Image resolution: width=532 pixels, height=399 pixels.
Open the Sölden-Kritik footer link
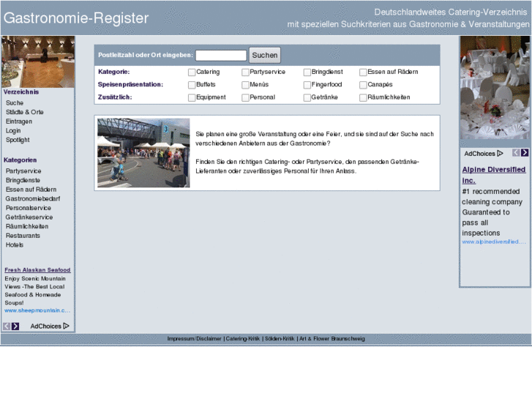280,338
